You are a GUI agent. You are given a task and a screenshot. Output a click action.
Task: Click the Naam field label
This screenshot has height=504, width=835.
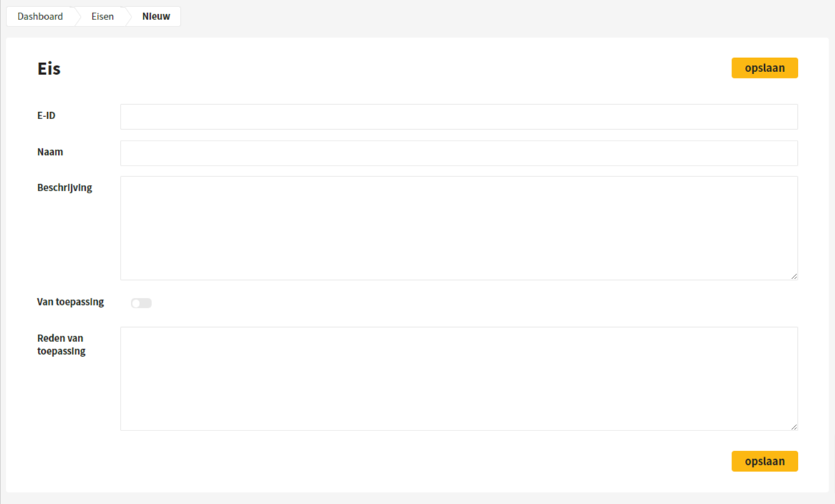(x=50, y=152)
